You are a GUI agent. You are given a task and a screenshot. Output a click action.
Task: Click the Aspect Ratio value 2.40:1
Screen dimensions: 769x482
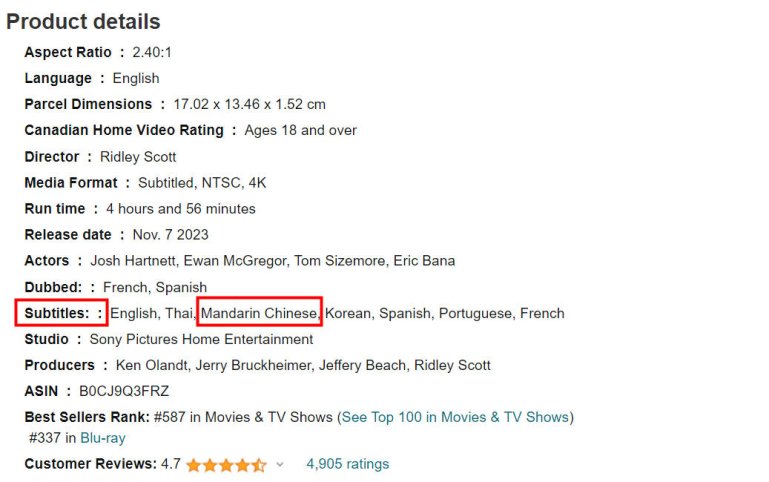point(152,52)
